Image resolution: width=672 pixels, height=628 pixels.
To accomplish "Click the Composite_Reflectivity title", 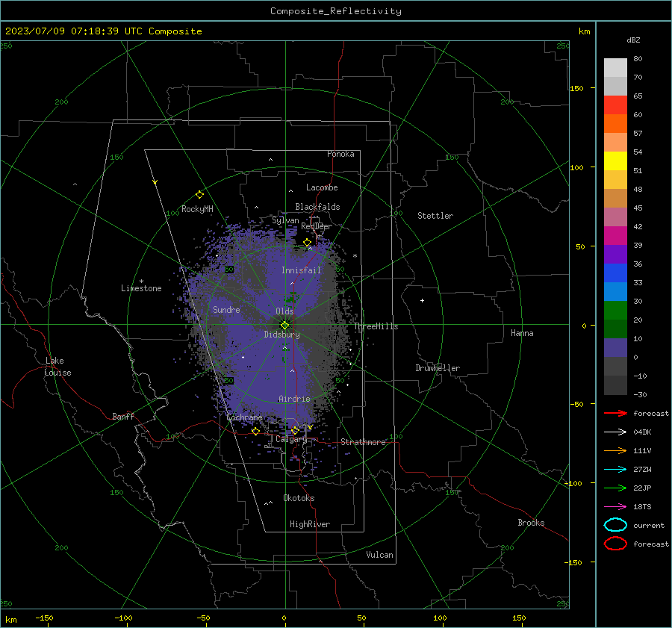I will tap(336, 11).
